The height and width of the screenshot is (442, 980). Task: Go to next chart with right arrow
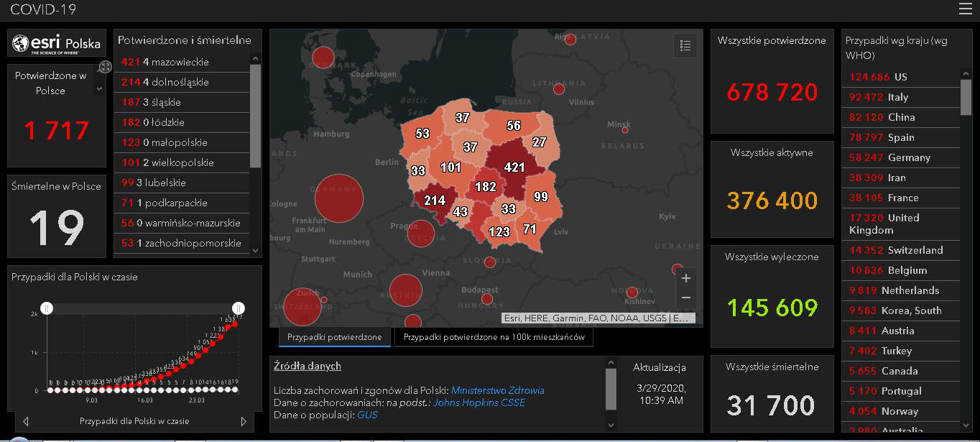click(243, 421)
